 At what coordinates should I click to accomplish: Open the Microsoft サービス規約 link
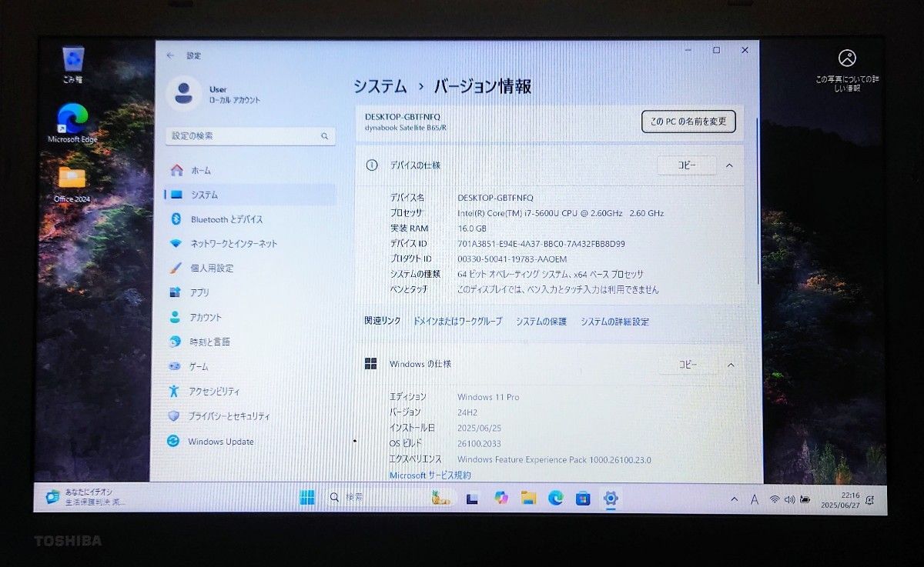430,475
